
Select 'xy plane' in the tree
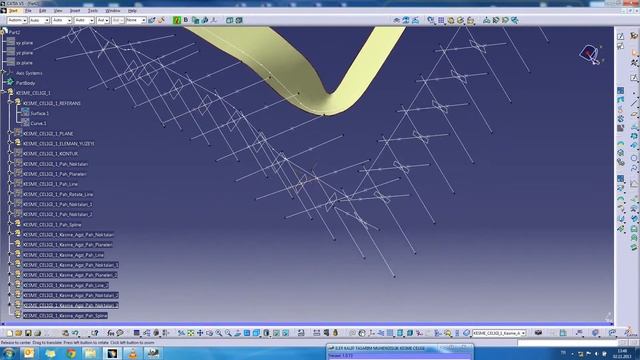24,43
